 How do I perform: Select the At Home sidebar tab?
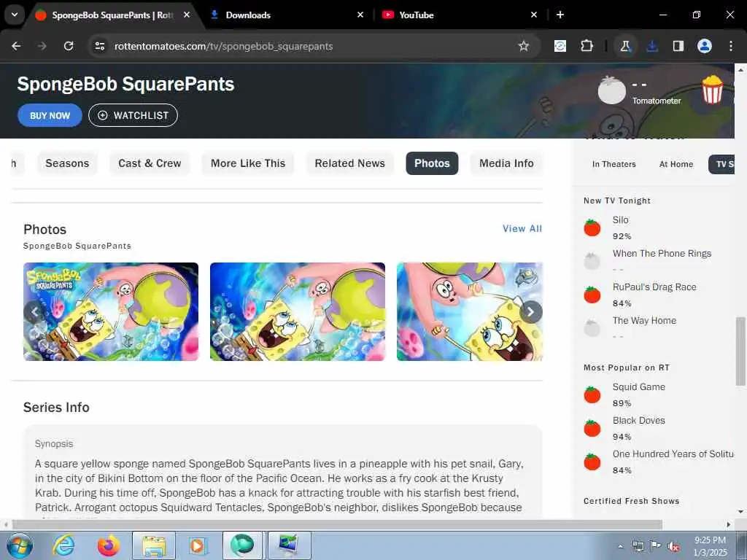[676, 164]
